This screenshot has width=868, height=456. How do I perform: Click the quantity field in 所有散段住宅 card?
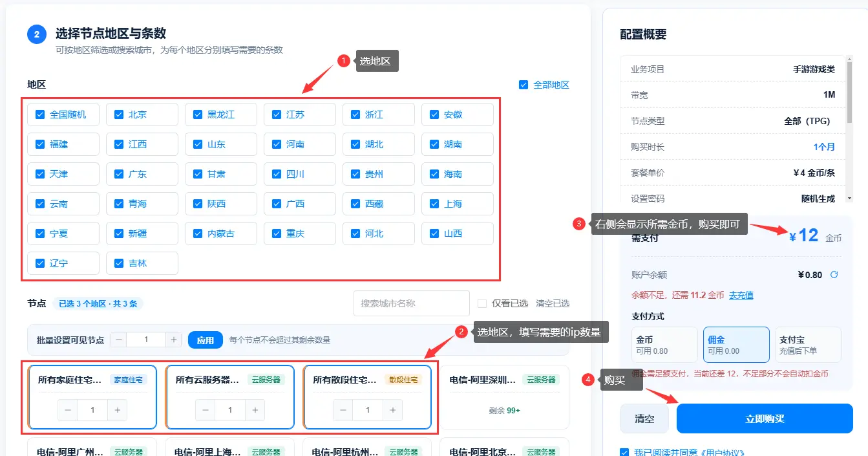pyautogui.click(x=368, y=410)
